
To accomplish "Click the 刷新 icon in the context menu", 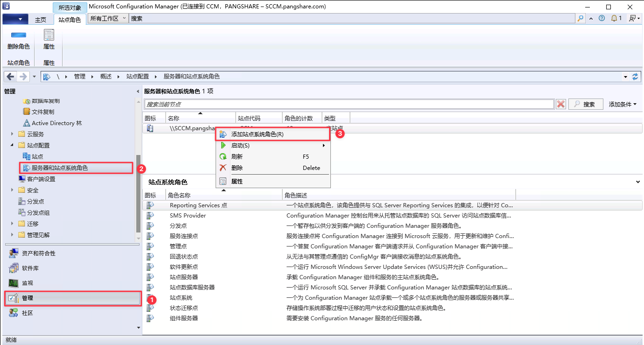I will click(x=223, y=156).
